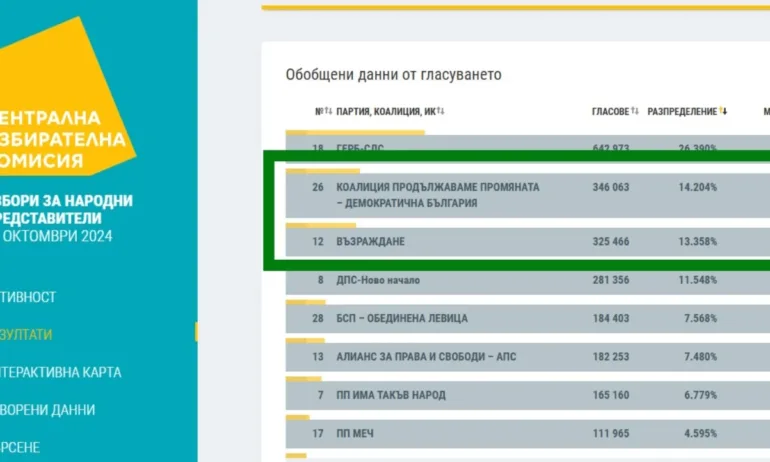The image size is (770, 462).
Task: Click vote count 281 356
Action: coord(610,280)
